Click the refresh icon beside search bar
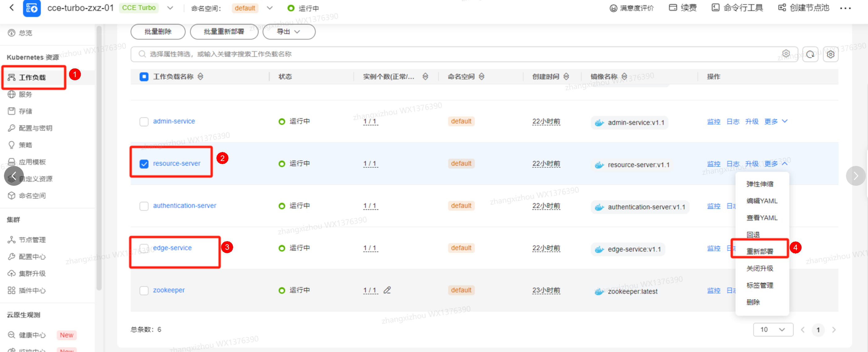Screen dimensions: 868x352 click(810, 54)
